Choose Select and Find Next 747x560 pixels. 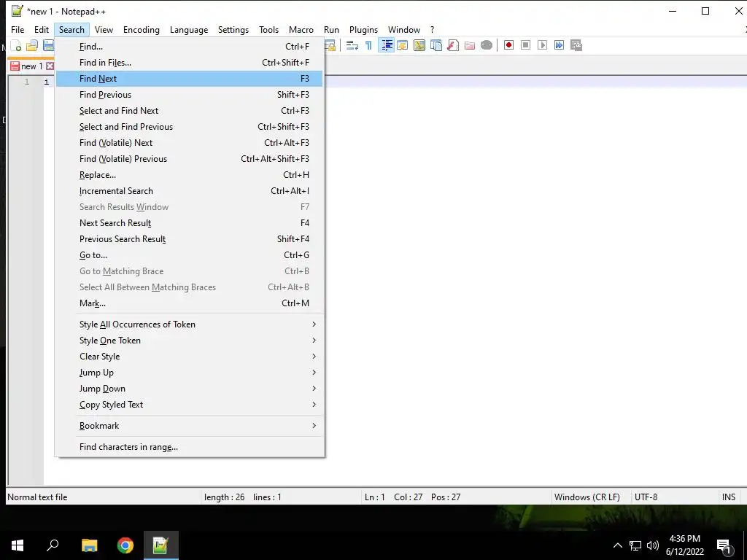point(189,111)
